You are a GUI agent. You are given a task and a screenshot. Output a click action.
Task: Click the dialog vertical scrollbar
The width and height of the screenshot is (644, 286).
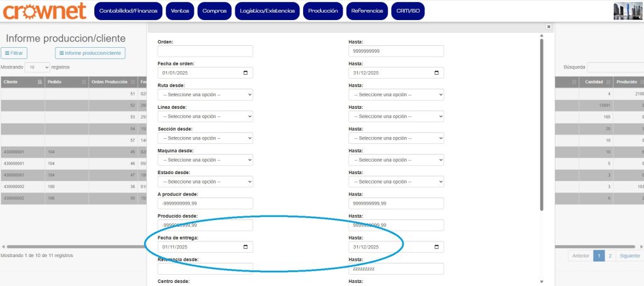coord(541,126)
